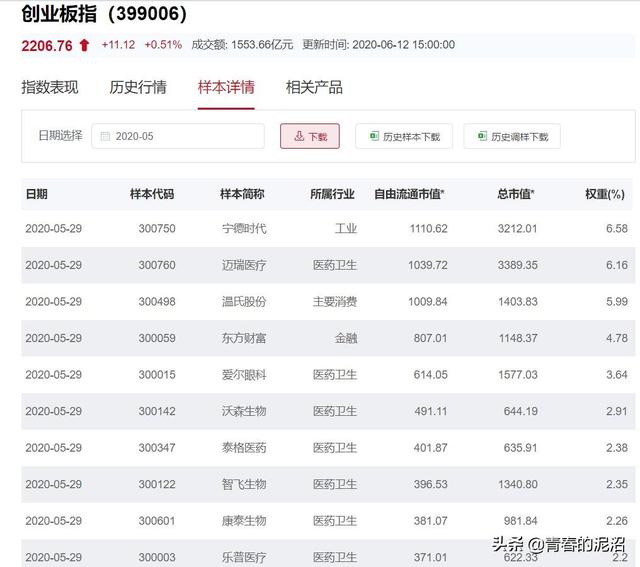The height and width of the screenshot is (567, 640).
Task: Click total market value 3389.35
Action: (x=518, y=265)
